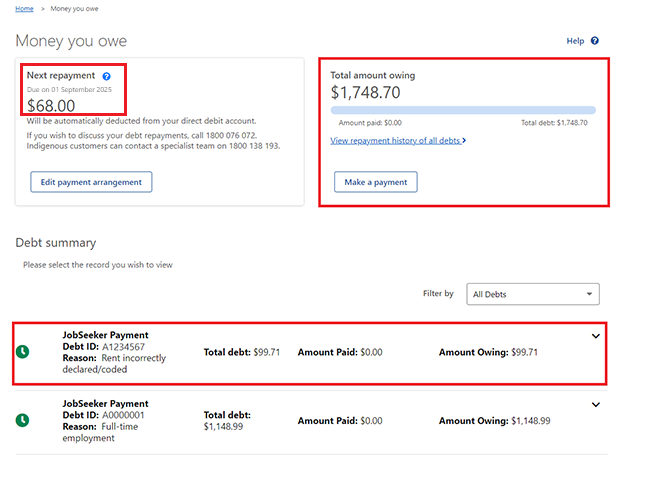Go to Home in the breadcrumb
Viewport: 650px width, 477px height.
[x=24, y=9]
